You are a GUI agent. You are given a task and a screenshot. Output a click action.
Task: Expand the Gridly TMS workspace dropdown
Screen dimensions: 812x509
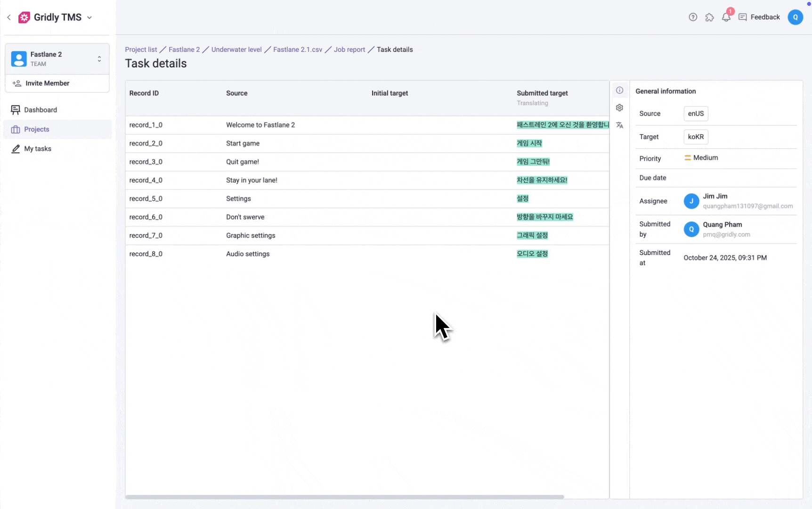coord(89,17)
